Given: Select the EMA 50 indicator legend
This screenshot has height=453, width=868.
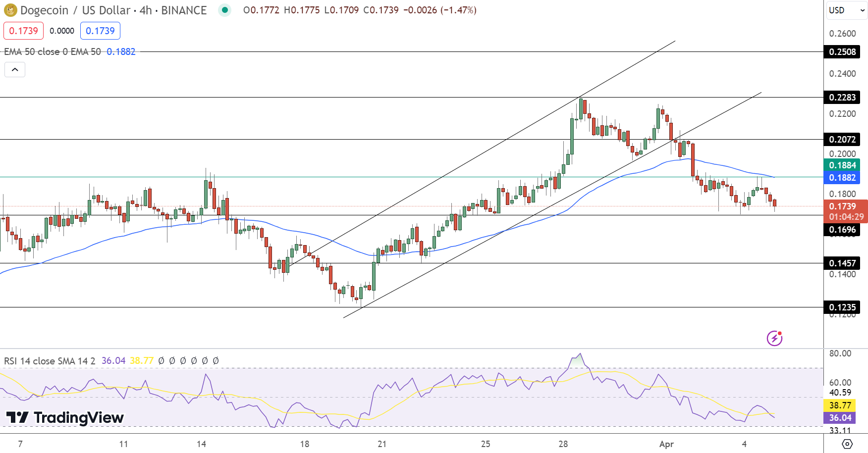Looking at the screenshot, I should [53, 51].
